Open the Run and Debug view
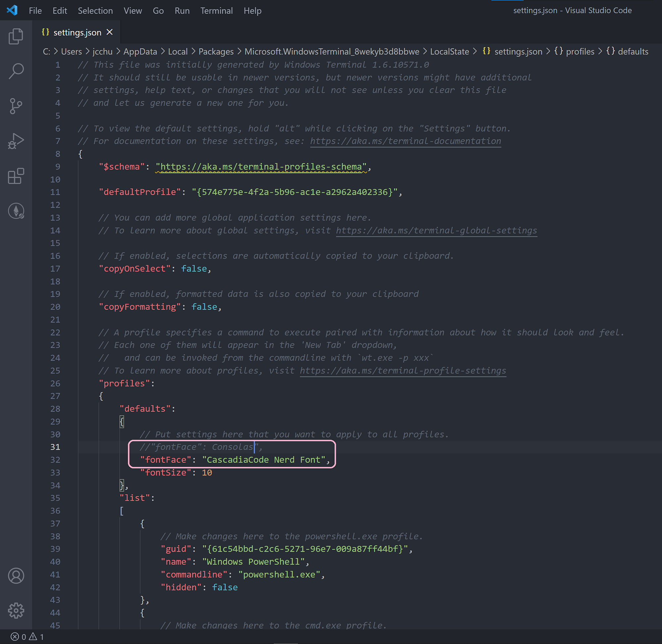This screenshot has height=644, width=662. (x=16, y=141)
